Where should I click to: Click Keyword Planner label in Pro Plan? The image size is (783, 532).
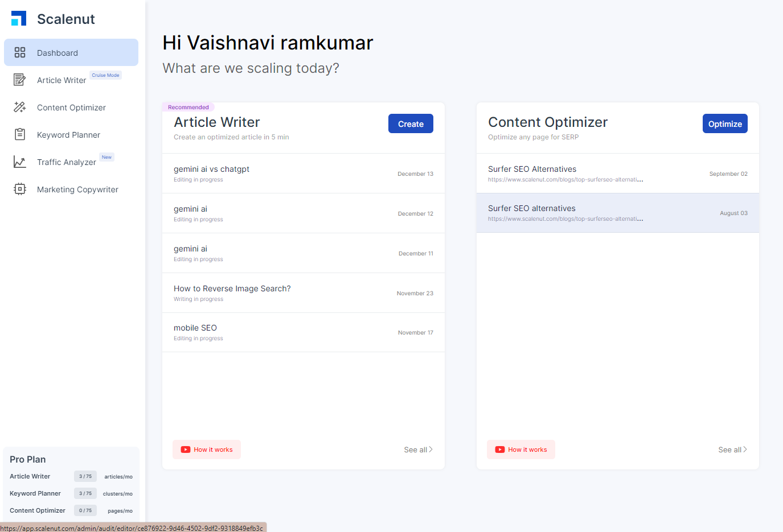pyautogui.click(x=35, y=493)
